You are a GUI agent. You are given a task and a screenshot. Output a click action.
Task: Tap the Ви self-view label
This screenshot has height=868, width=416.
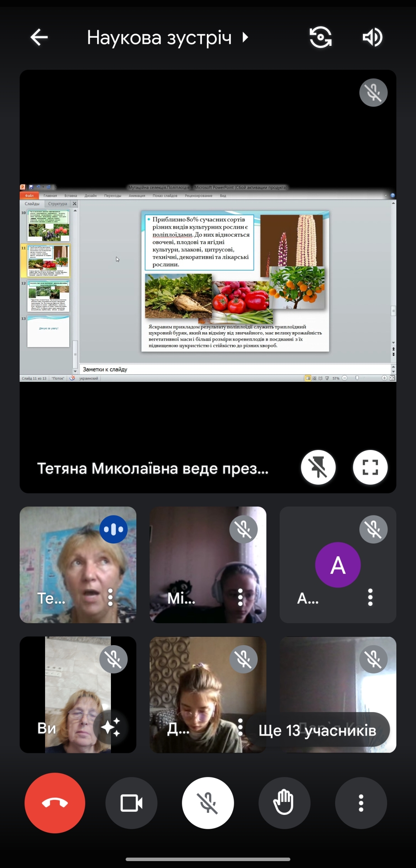(x=47, y=728)
